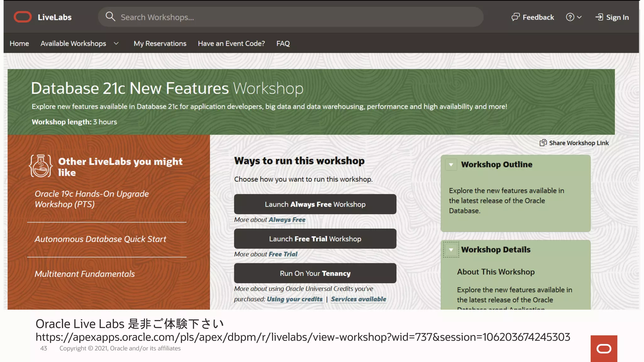Open the Using your credits link
Viewport: 644px width, 362px height.
click(x=295, y=299)
